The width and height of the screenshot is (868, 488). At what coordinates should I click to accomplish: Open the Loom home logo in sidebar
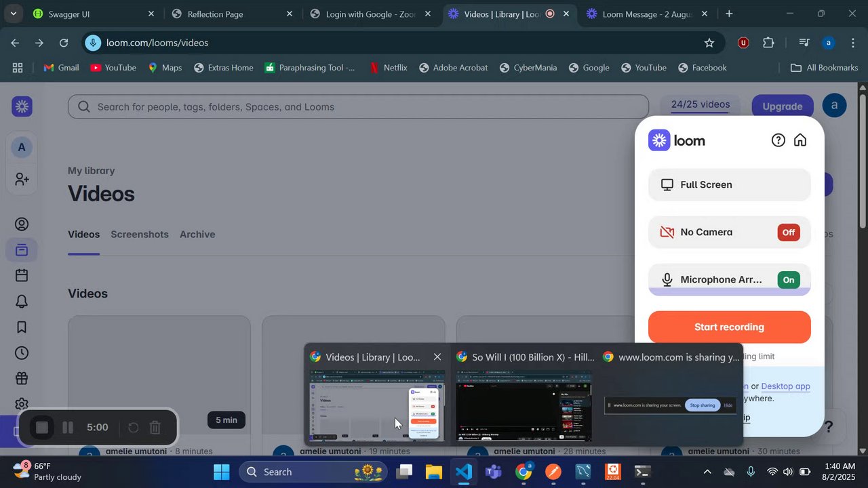(x=22, y=106)
